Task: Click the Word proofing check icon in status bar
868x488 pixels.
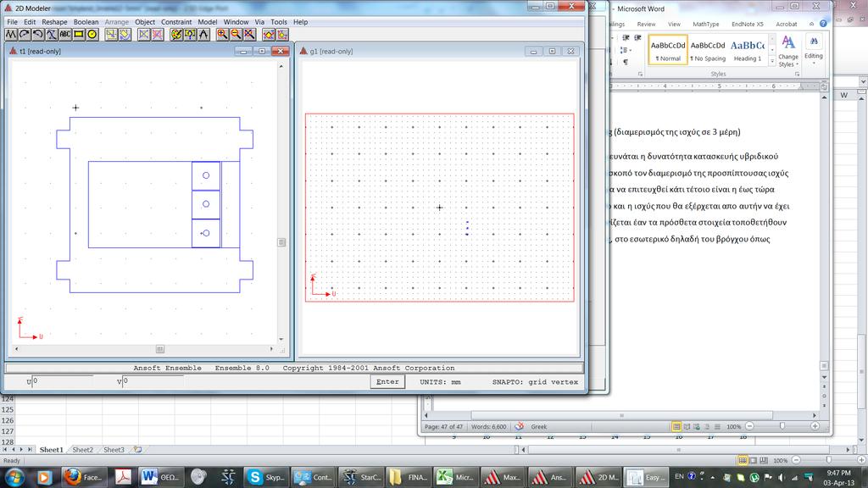Action: pyautogui.click(x=520, y=427)
